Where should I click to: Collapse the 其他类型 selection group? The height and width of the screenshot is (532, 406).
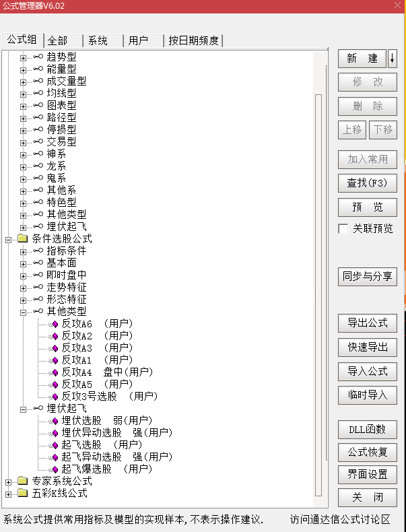pos(24,312)
